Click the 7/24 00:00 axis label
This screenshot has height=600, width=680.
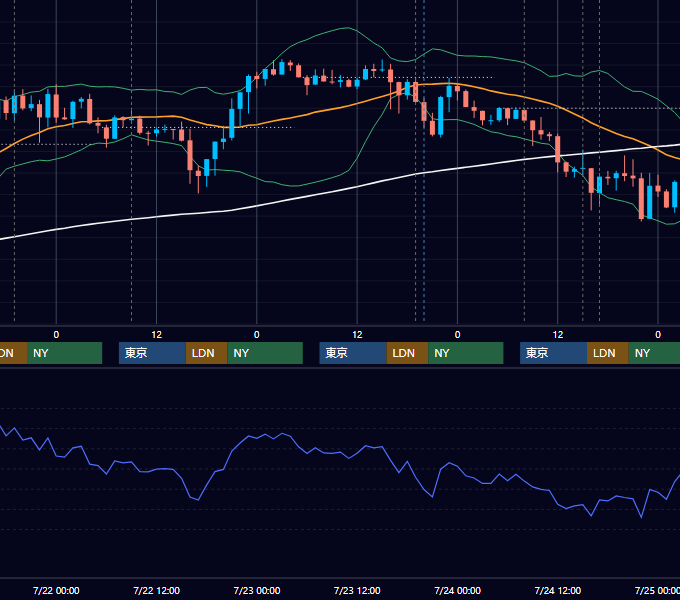[458, 590]
